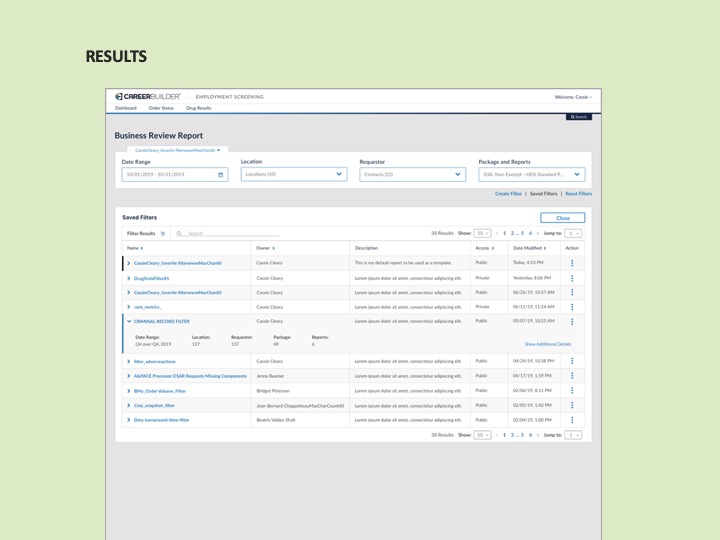Click owner cell "Bridget Peterson"
Image resolution: width=720 pixels, height=540 pixels.
[x=273, y=391]
